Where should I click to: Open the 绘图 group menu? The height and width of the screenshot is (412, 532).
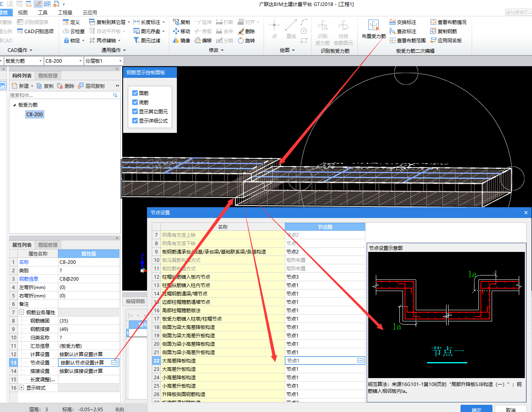[288, 50]
